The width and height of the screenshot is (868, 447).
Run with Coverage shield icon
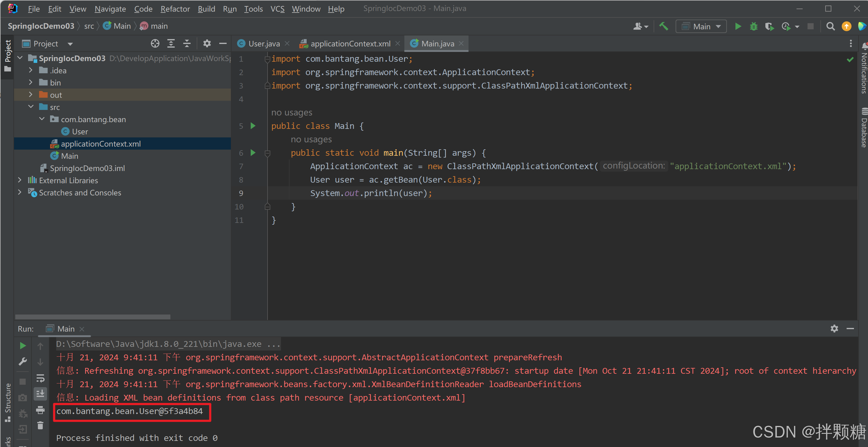[x=769, y=26]
